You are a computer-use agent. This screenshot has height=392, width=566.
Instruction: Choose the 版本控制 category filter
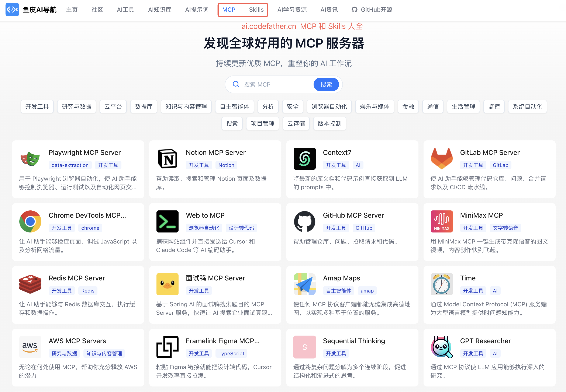[x=329, y=123]
